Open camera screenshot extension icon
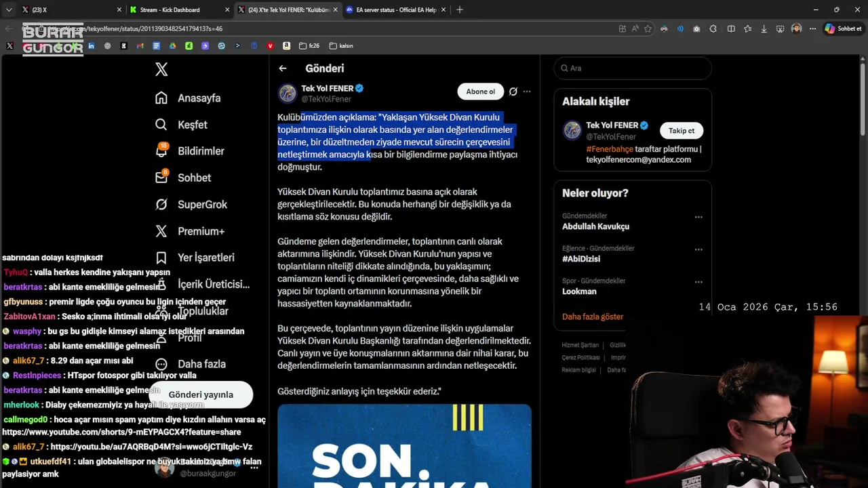This screenshot has height=488, width=868. (x=696, y=28)
